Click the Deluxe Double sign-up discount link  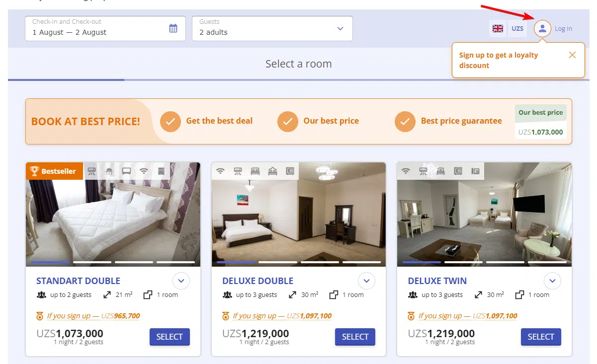coord(282,316)
